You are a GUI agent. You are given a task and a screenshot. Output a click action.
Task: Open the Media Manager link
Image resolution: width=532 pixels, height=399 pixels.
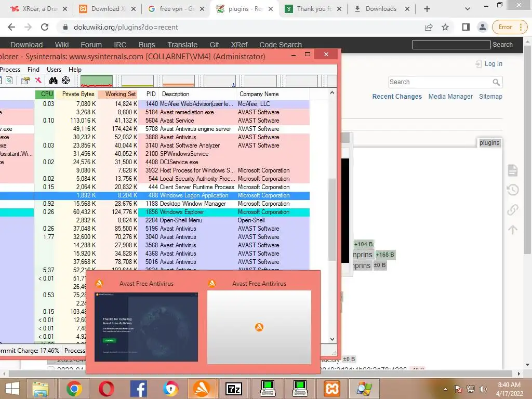450,96
